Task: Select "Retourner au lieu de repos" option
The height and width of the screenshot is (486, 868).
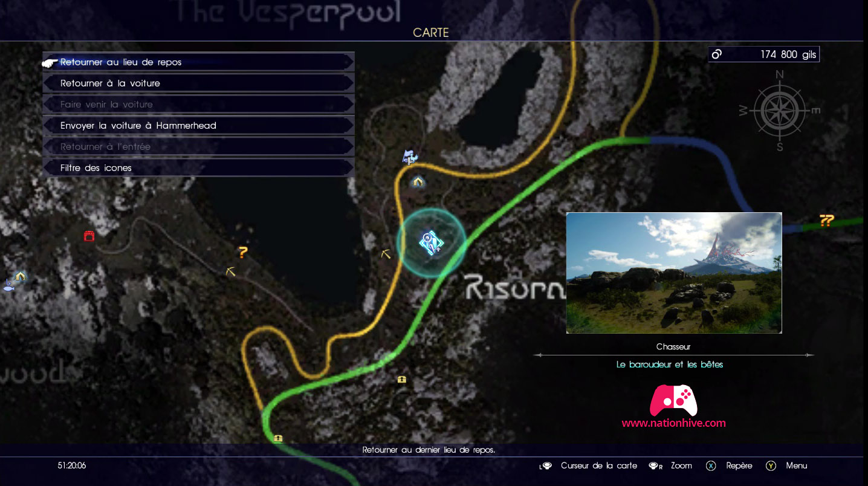Action: 198,62
